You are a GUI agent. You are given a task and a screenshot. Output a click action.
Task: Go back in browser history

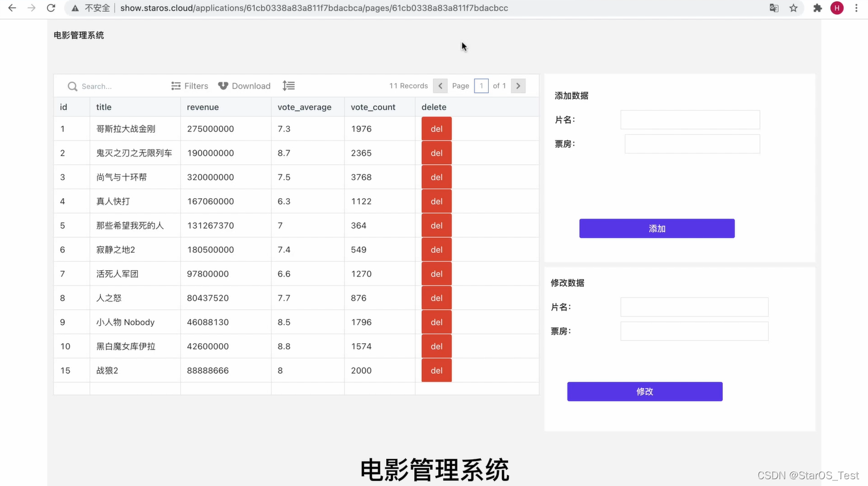pyautogui.click(x=12, y=8)
